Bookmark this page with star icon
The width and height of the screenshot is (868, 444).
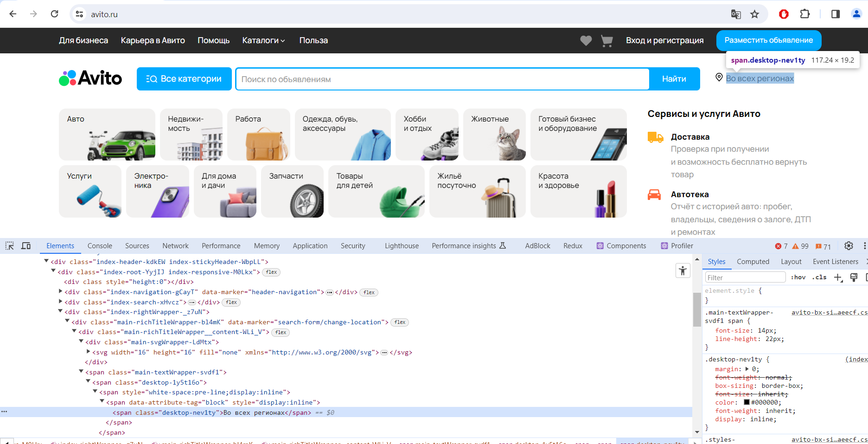point(755,14)
